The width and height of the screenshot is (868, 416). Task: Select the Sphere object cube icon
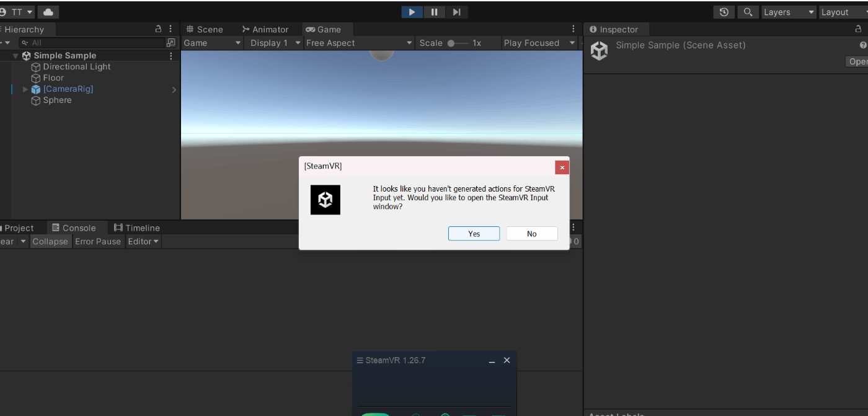point(36,100)
